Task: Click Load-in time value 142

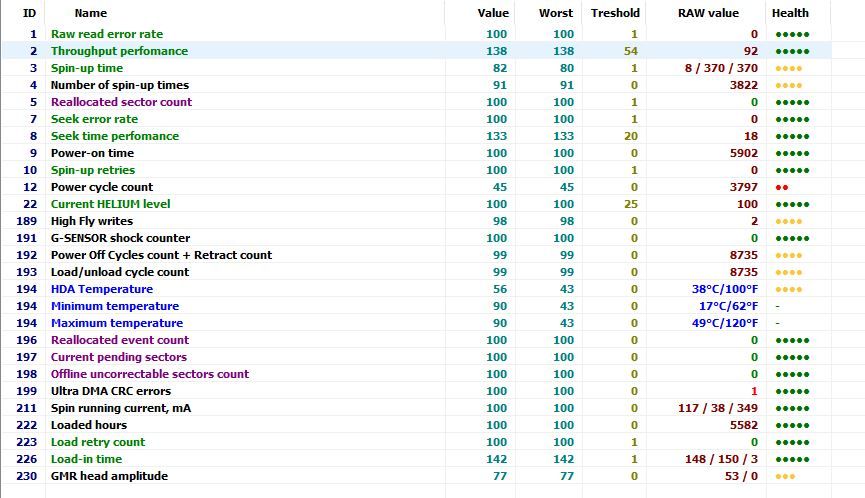Action: (x=496, y=459)
